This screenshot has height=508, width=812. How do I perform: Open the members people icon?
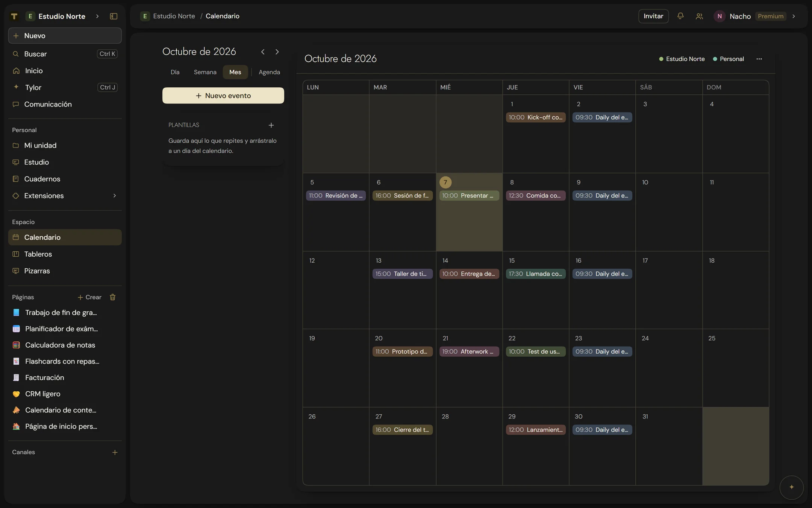[x=699, y=16]
